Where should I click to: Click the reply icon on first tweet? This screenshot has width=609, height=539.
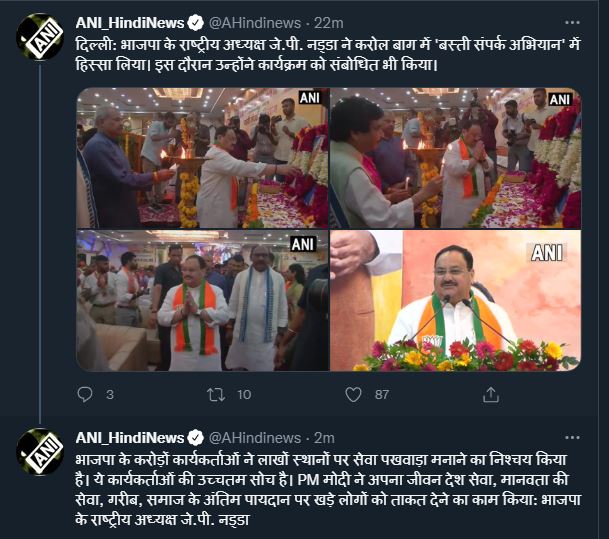pos(85,394)
